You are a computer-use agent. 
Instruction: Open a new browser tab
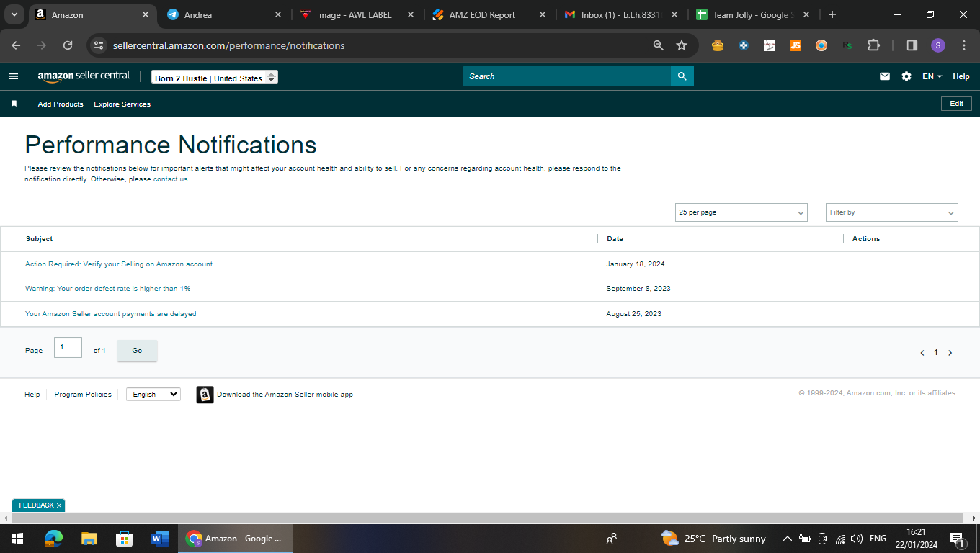(x=832, y=14)
